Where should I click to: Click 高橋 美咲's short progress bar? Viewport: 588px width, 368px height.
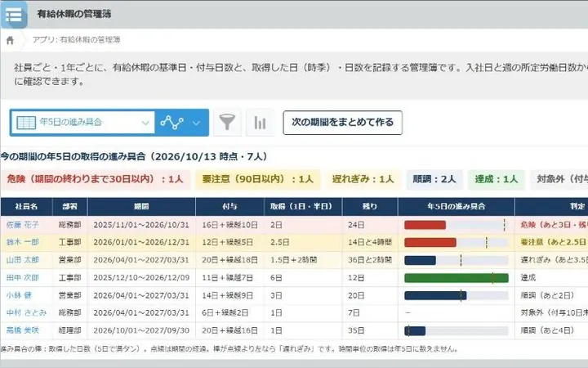coord(415,331)
